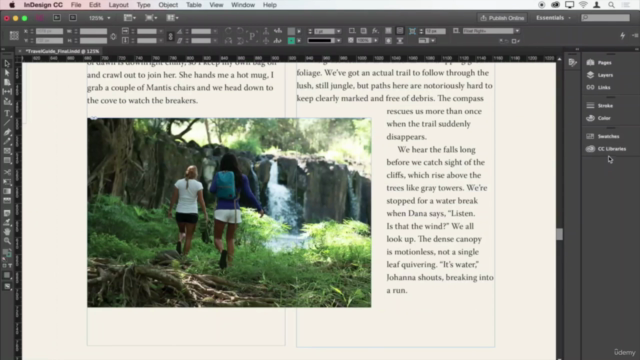This screenshot has height=360, width=640.
Task: Select the Line tool
Action: click(7, 123)
